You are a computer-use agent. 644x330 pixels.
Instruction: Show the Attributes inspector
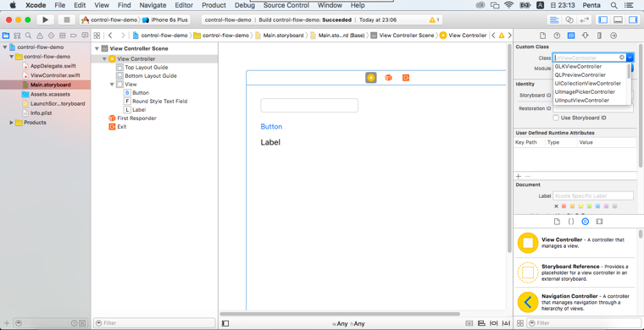(x=586, y=36)
